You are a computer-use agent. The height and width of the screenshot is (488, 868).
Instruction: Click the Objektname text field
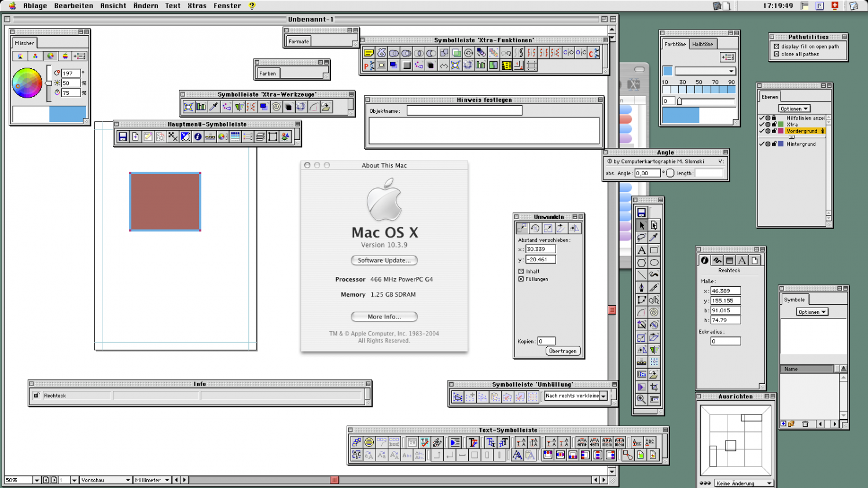coord(464,110)
